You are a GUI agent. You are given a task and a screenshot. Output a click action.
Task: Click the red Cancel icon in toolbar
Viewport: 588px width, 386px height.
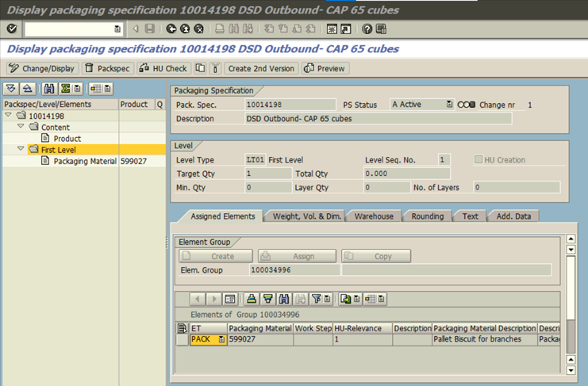198,29
